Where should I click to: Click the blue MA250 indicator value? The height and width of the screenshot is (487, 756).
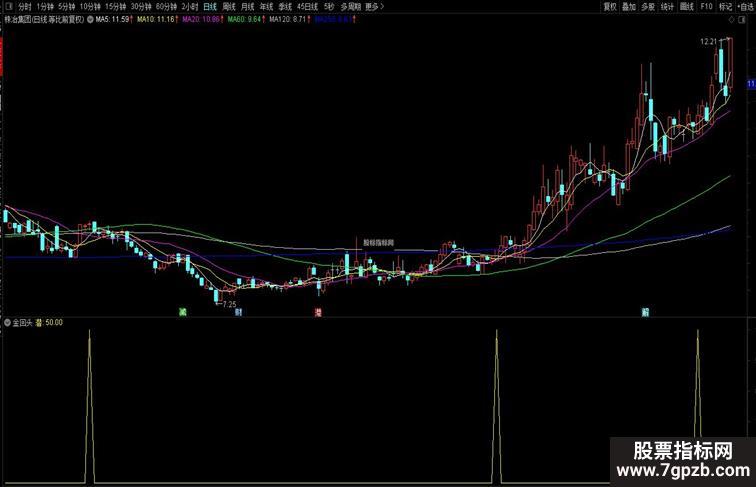tap(335, 20)
